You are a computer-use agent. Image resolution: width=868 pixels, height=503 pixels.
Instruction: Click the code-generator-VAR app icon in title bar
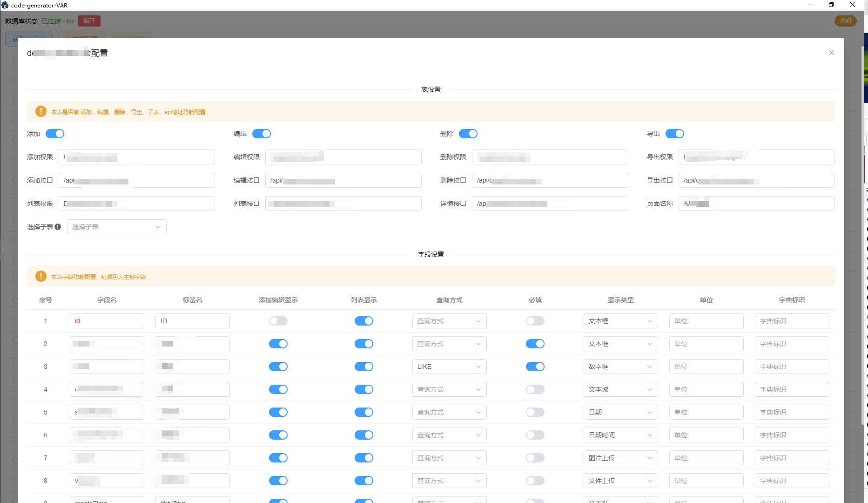pyautogui.click(x=5, y=5)
